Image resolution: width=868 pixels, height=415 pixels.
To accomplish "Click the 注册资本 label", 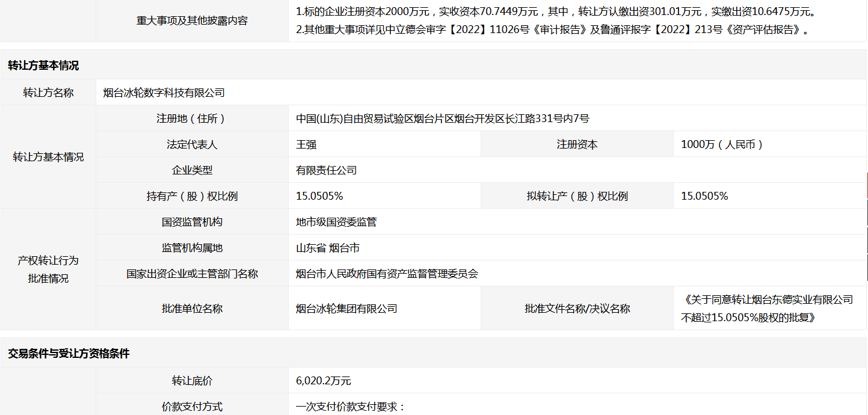I will click(x=577, y=144).
